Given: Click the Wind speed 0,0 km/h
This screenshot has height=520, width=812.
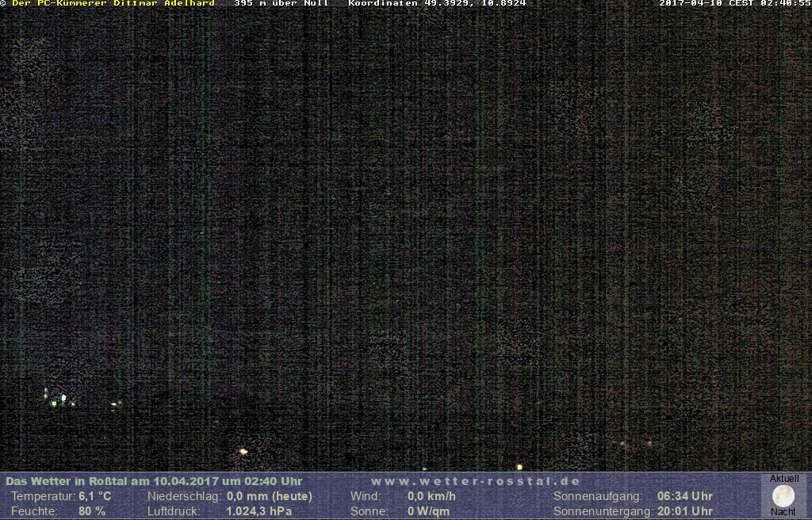Looking at the screenshot, I should click(x=431, y=496).
